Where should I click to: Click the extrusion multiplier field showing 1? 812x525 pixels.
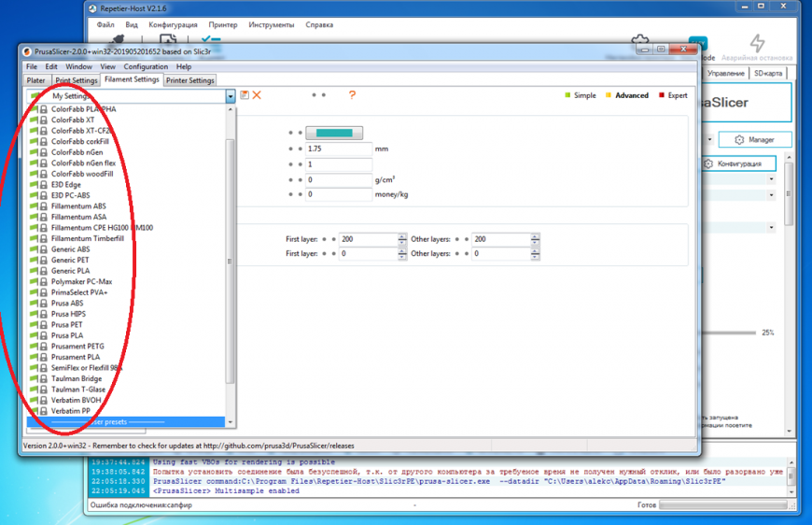click(x=339, y=164)
